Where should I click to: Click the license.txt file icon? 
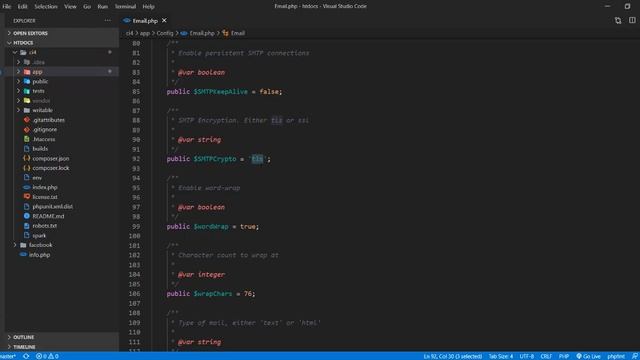coord(27,197)
